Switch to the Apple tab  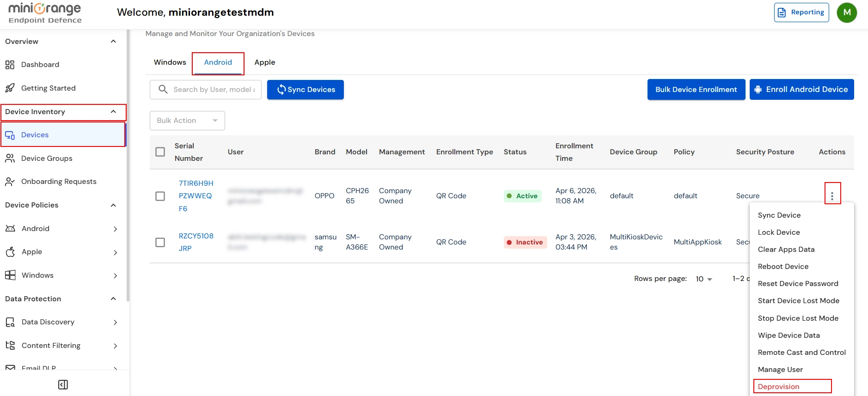coord(265,62)
